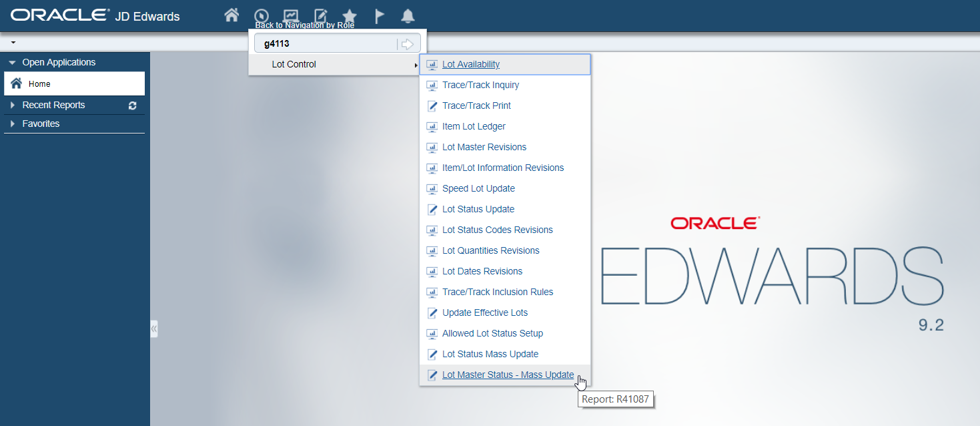The width and height of the screenshot is (980, 426).
Task: Click the Update Effective Lots report icon
Action: click(432, 313)
